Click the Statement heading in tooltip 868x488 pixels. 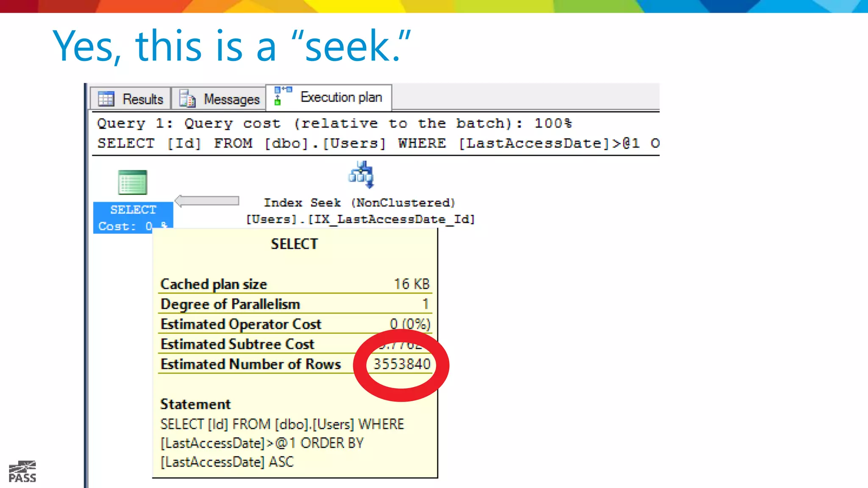195,404
